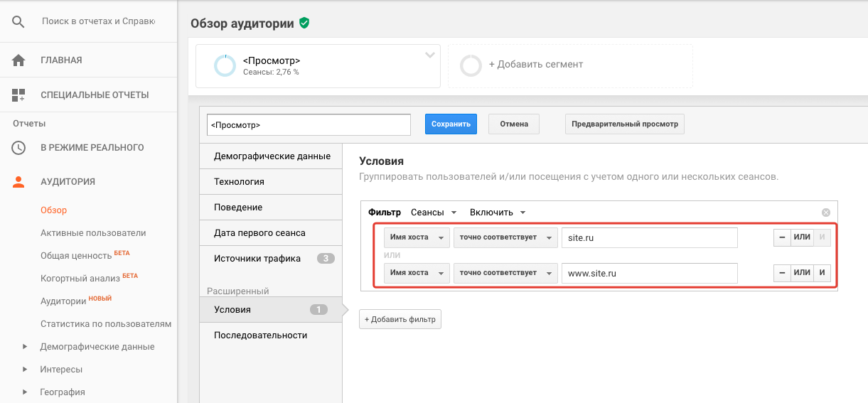
Task: Open the Главная home icon
Action: [18, 60]
